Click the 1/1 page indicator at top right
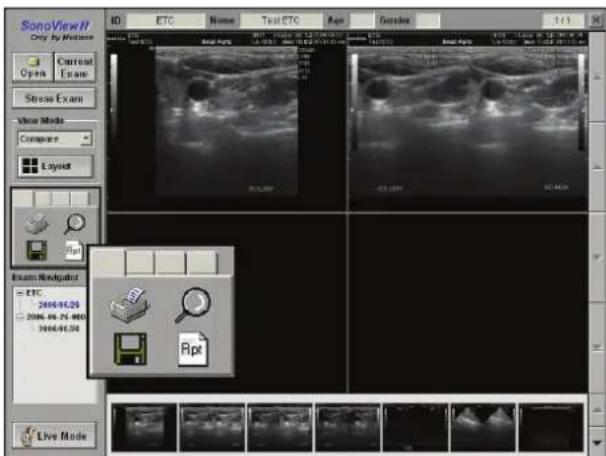This screenshot has width=606, height=456. pos(563,20)
